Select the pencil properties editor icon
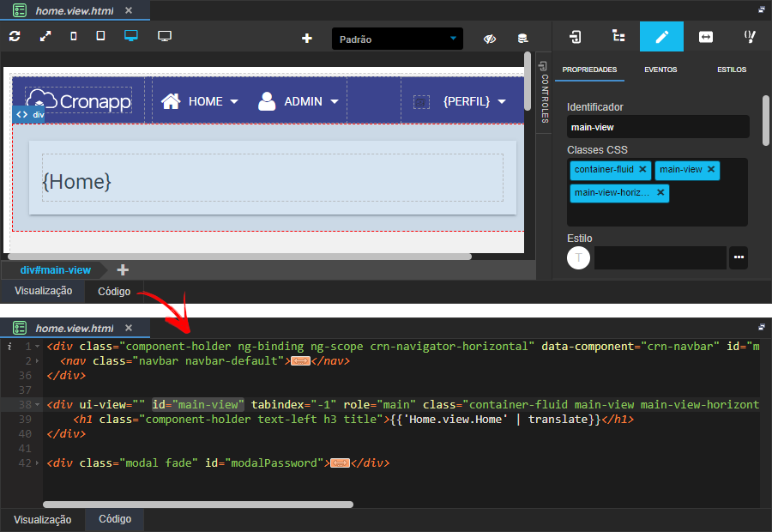Image resolution: width=772 pixels, height=532 pixels. click(x=661, y=36)
